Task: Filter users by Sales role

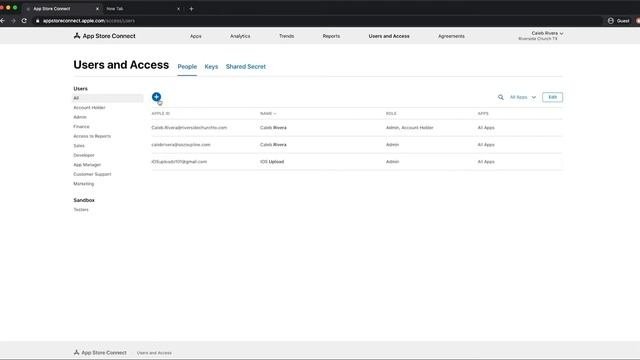Action: coord(79,146)
